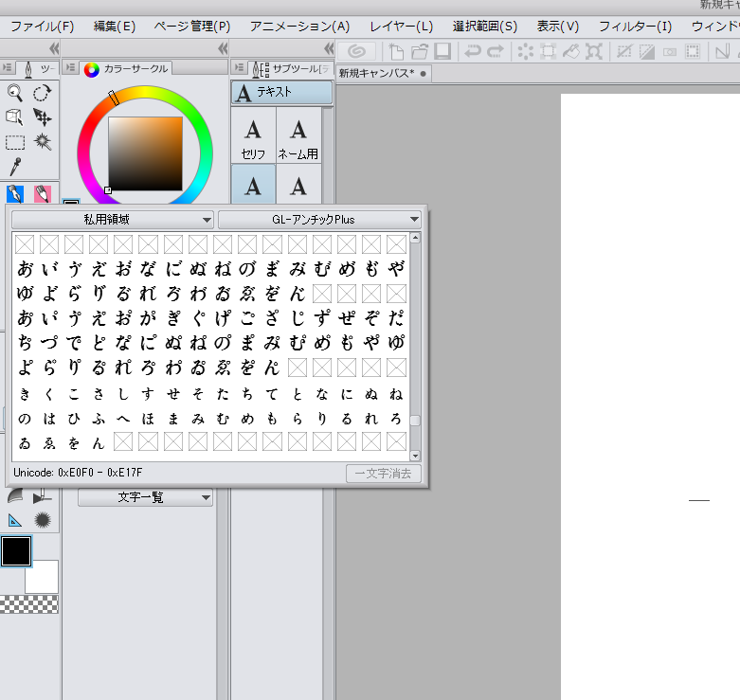The height and width of the screenshot is (700, 740).
Task: Click the Undo arrow in the toolbar
Action: [471, 51]
